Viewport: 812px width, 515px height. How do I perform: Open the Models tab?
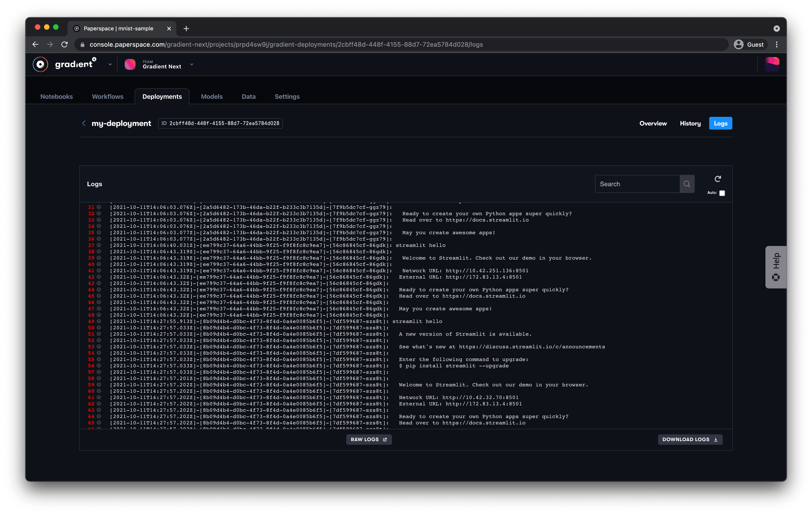tap(212, 96)
